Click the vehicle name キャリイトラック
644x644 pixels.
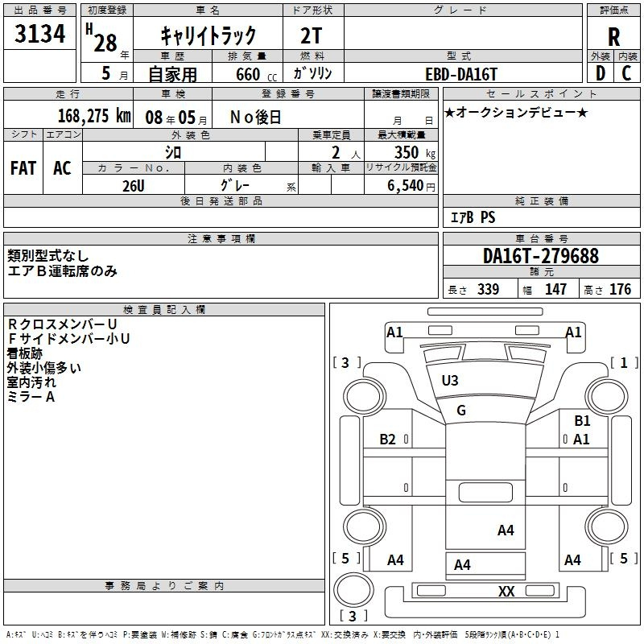208,35
